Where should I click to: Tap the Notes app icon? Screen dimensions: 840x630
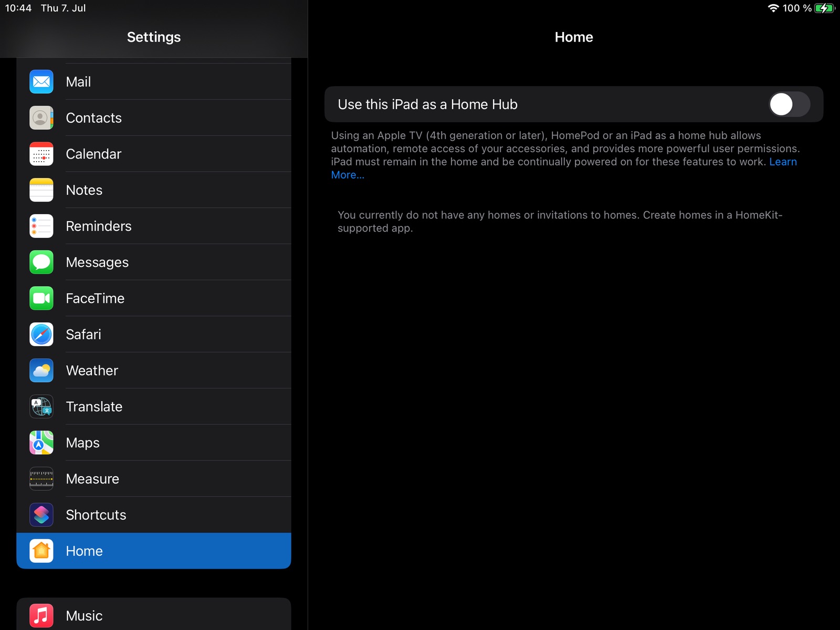click(x=41, y=190)
